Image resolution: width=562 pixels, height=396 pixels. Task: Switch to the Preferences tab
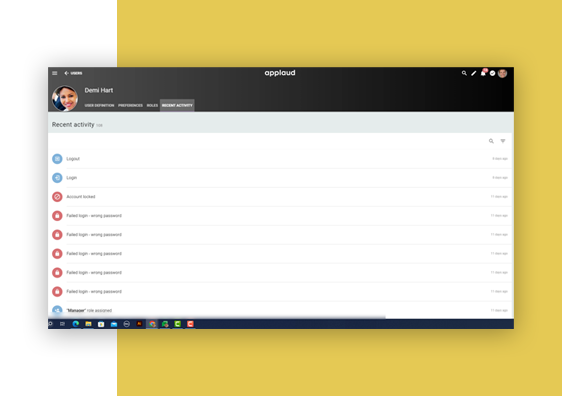coord(130,105)
